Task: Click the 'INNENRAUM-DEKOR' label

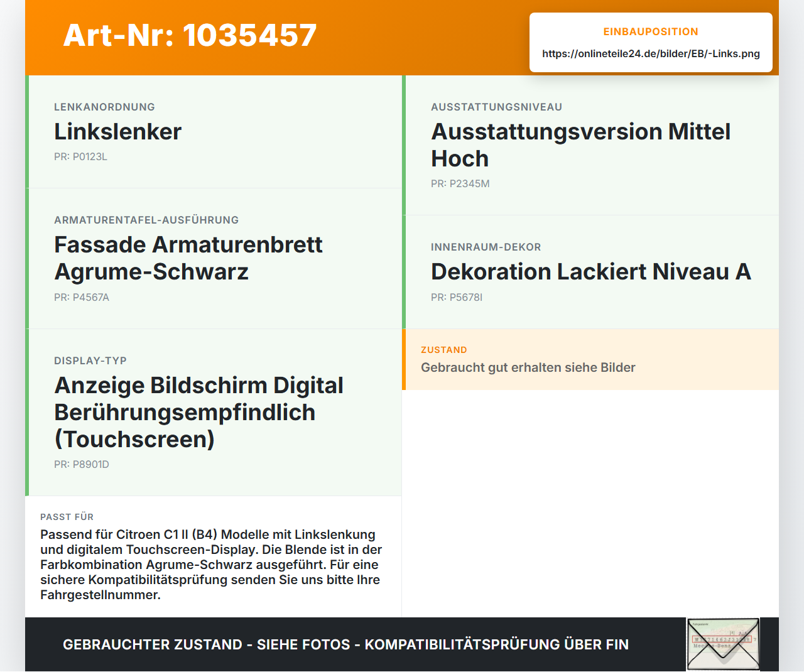Action: 486,247
